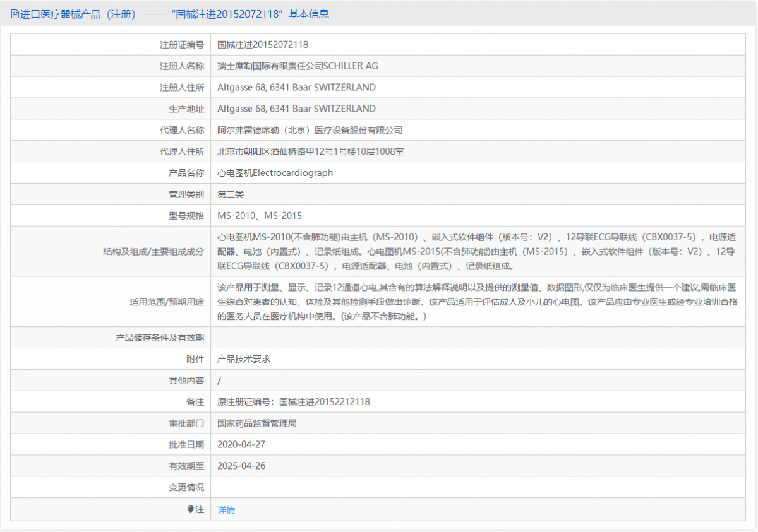Select agent address 北京市朝阳区酒仙桥路甲12号
The width and height of the screenshot is (758, 532).
[311, 151]
